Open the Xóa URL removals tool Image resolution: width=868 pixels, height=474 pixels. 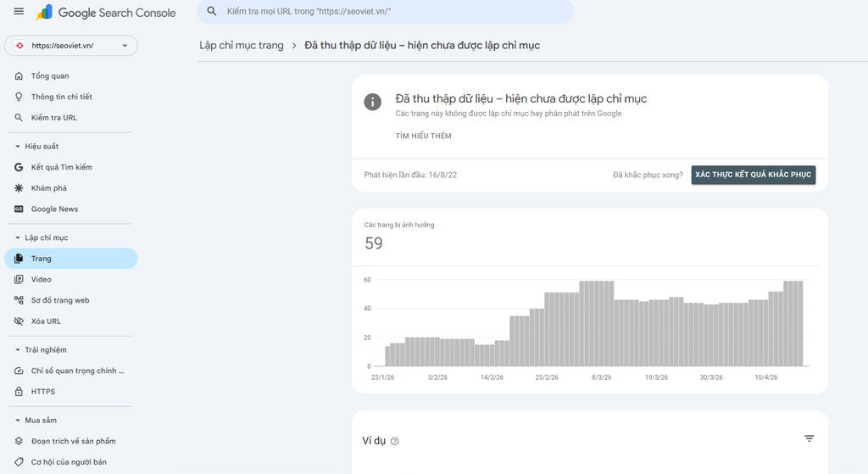pos(46,321)
